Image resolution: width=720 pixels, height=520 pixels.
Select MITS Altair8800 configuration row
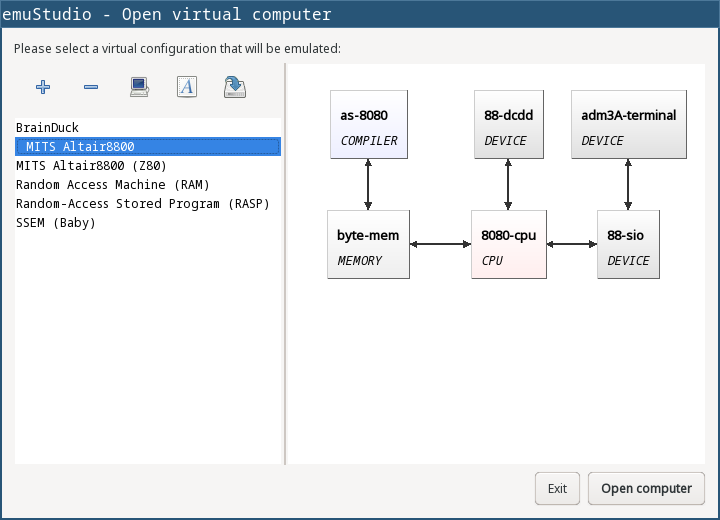(x=148, y=147)
